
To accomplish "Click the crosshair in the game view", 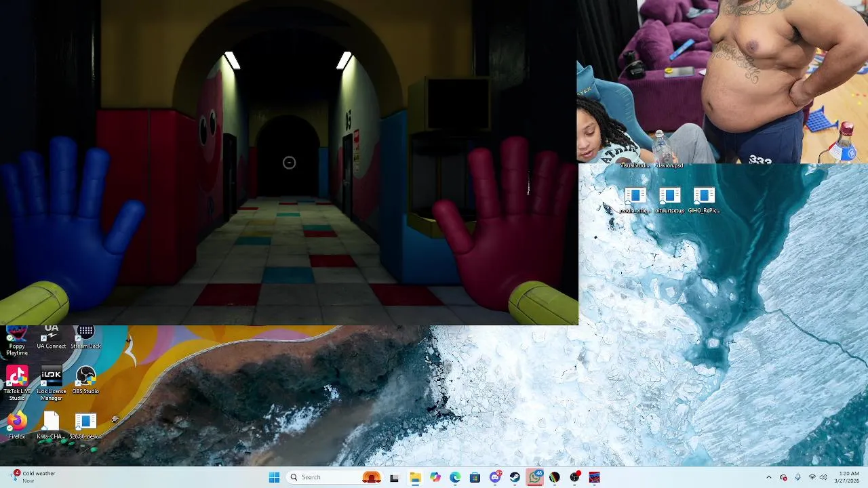I will (x=289, y=163).
